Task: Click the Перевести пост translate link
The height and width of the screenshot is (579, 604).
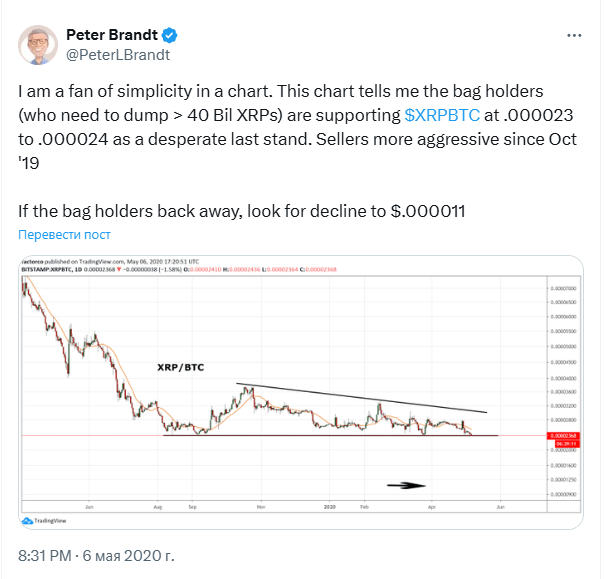Action: click(x=64, y=234)
